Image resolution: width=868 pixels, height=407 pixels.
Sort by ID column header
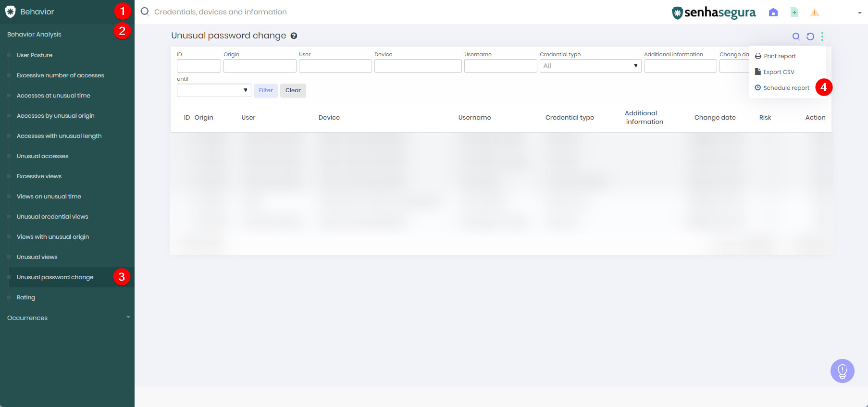tap(187, 117)
